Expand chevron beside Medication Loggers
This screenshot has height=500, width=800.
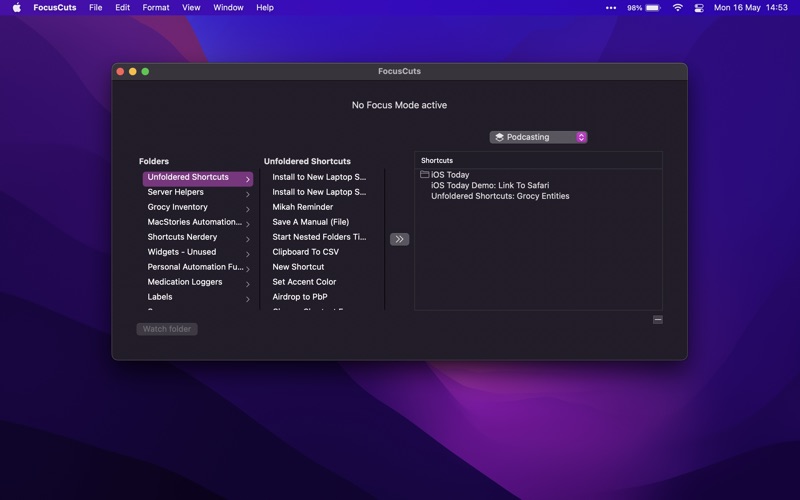tap(247, 284)
